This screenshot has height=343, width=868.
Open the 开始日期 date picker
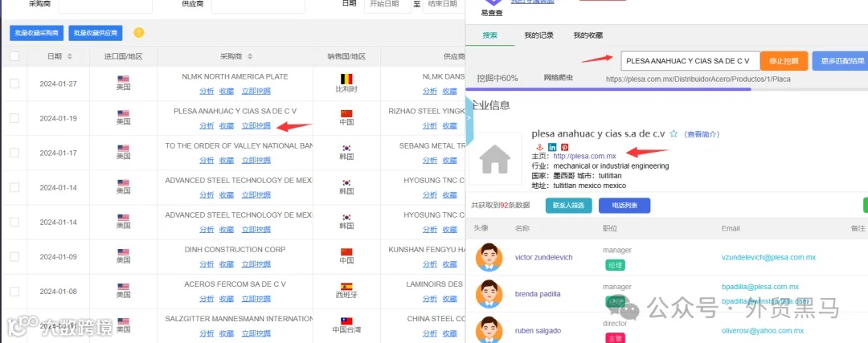click(387, 5)
